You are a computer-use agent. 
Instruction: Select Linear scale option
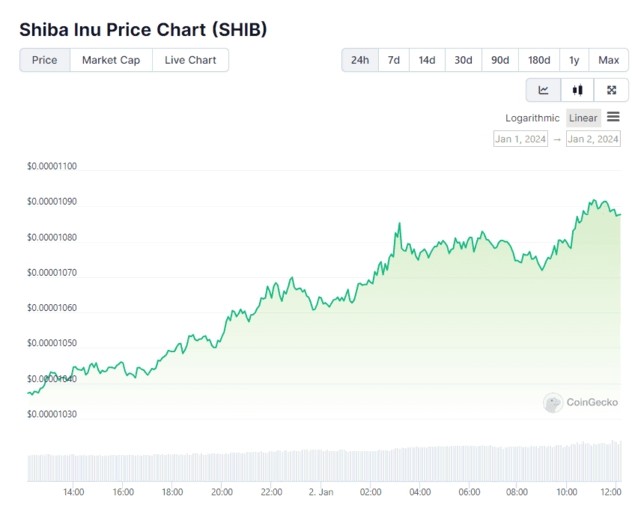coord(583,118)
